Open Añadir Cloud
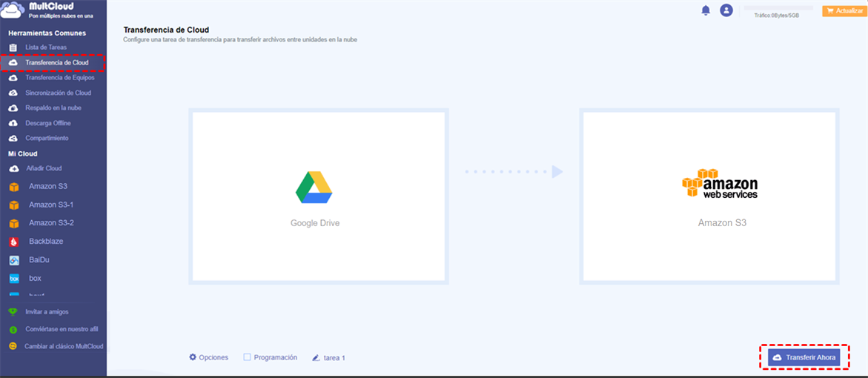 click(44, 168)
